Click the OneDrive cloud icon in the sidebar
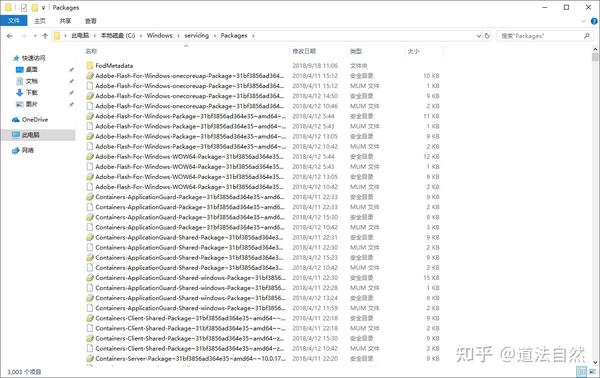 click(x=16, y=120)
